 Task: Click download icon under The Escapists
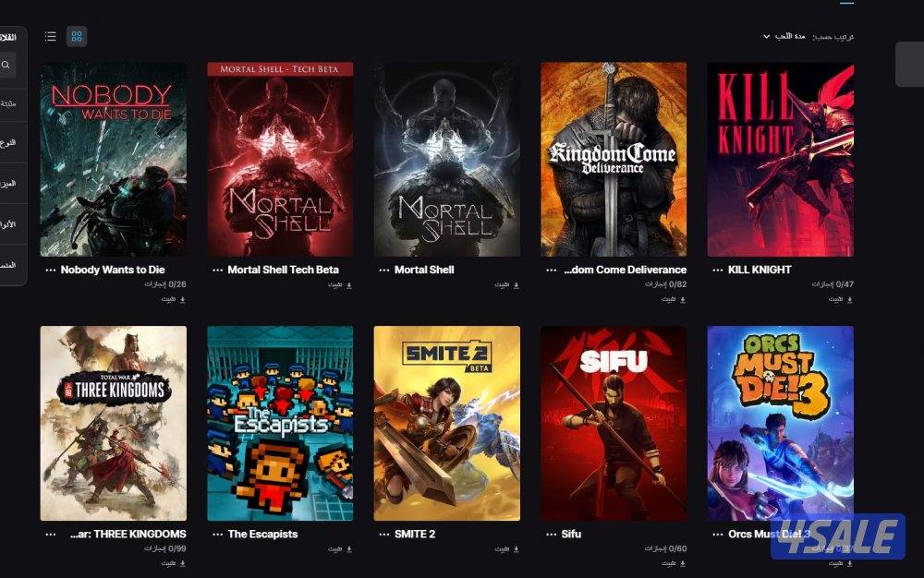click(x=349, y=549)
